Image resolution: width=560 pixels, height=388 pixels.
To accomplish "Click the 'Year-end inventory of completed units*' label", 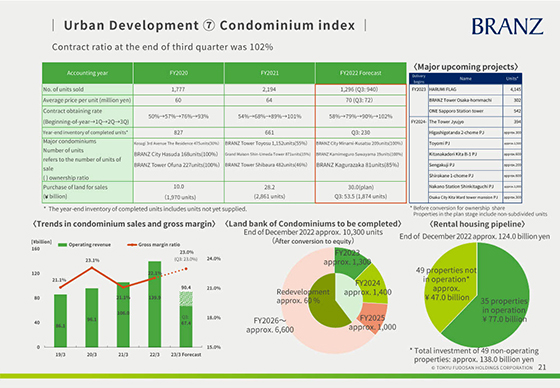I will pos(86,133).
